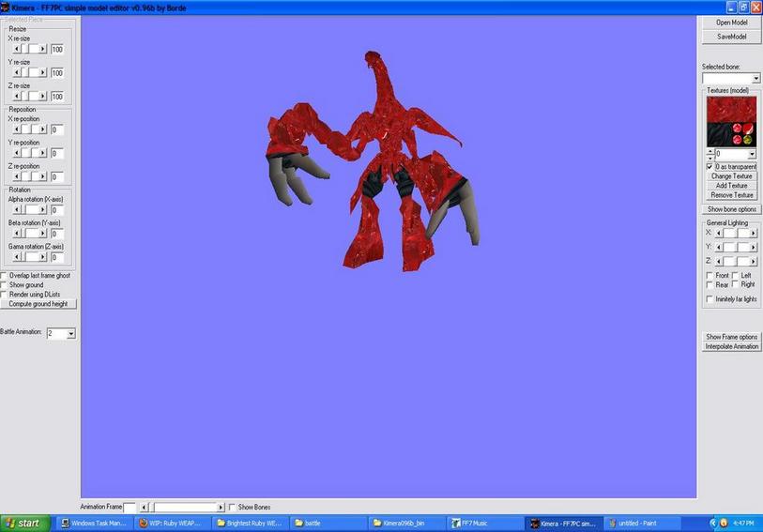Screen dimensions: 763x532
Task: Enable Overlap last frame ghost checkbox
Action: click(x=4, y=276)
